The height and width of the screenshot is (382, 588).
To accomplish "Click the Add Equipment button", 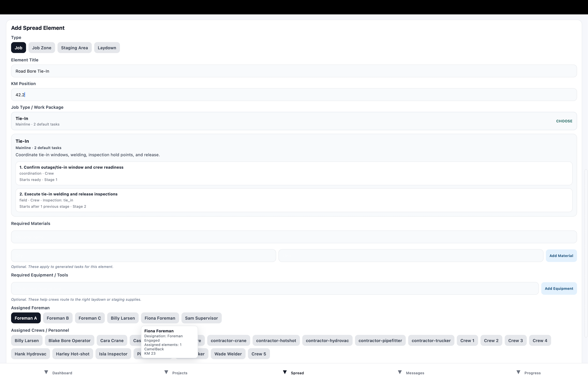I will pyautogui.click(x=559, y=288).
